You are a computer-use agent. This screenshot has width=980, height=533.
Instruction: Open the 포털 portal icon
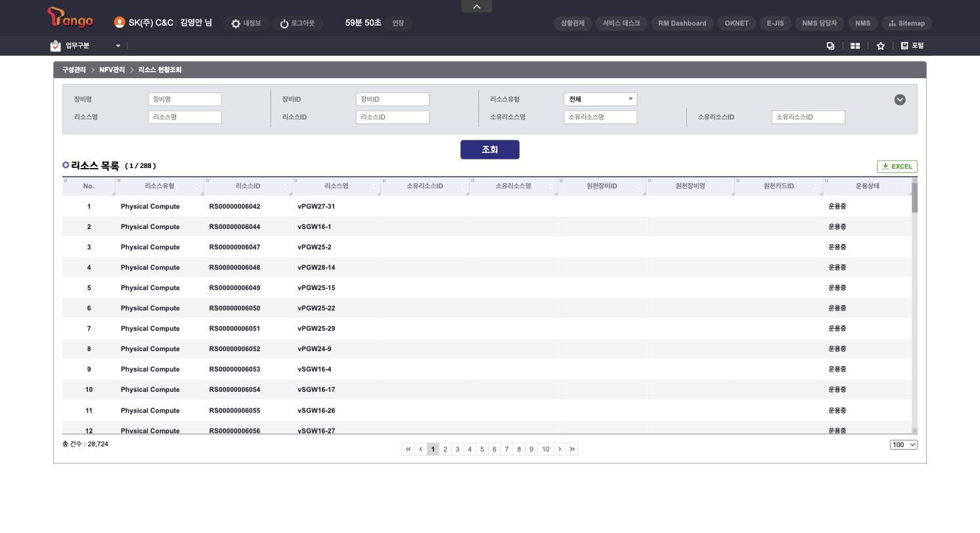tap(912, 46)
